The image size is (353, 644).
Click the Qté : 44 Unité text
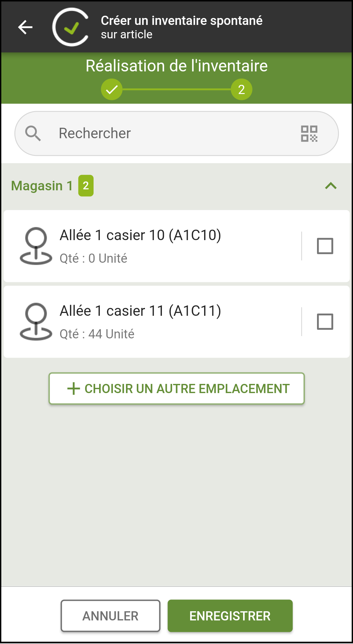coord(97,334)
